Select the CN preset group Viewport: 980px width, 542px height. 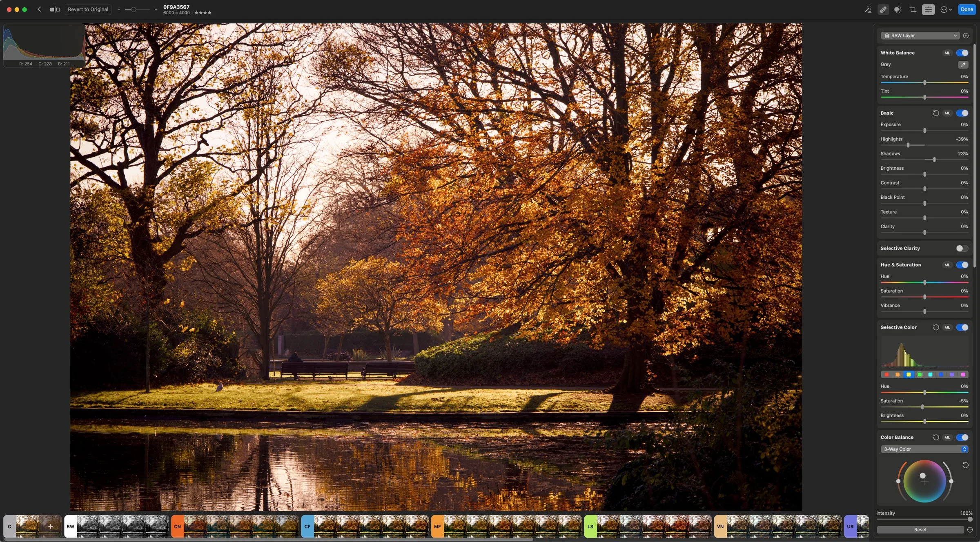177,526
